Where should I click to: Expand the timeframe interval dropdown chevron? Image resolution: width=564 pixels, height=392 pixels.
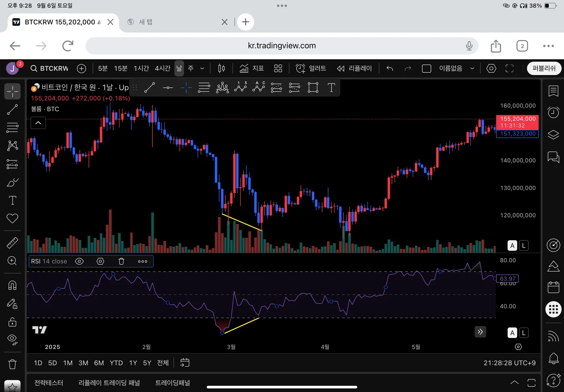[202, 68]
